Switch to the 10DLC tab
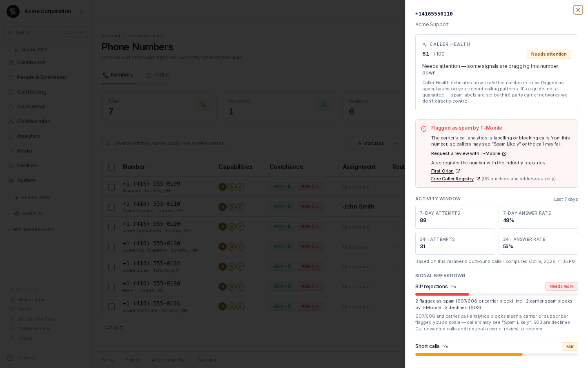The width and height of the screenshot is (588, 368). [158, 75]
